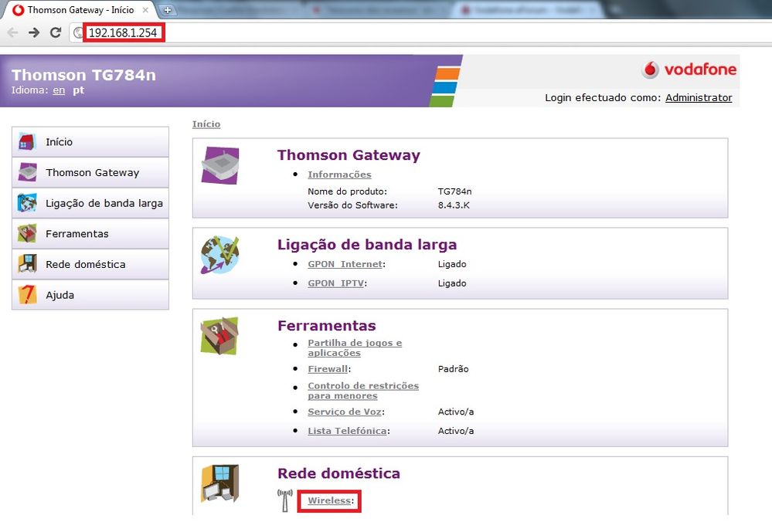Click the Administrator login link
The height and width of the screenshot is (532, 772).
[698, 98]
